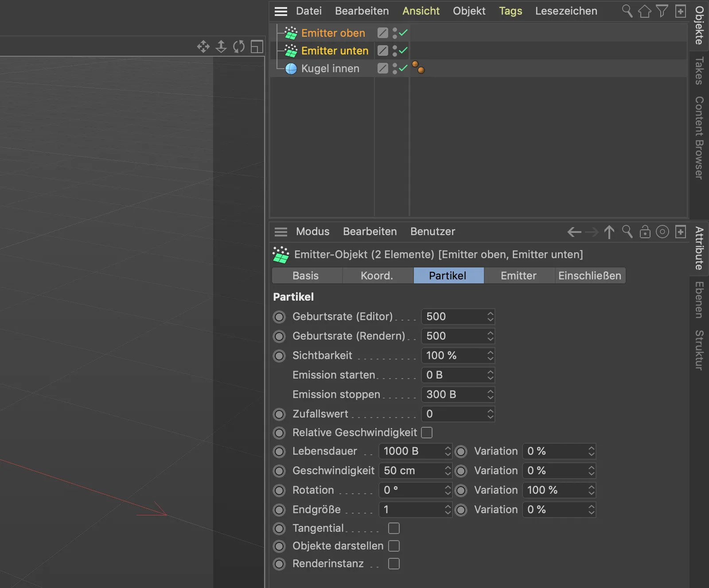Click stepper arrows of Sichtbarkeit field
The image size is (709, 588).
490,356
